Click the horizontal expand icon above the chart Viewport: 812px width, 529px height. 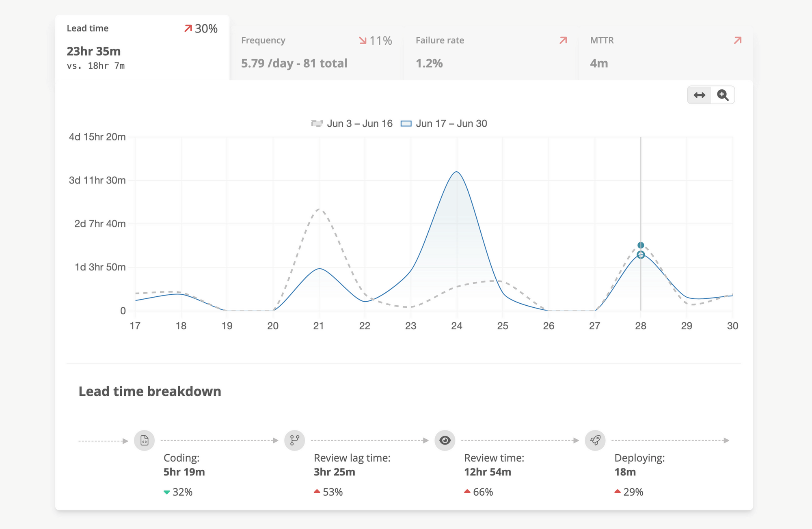tap(699, 95)
